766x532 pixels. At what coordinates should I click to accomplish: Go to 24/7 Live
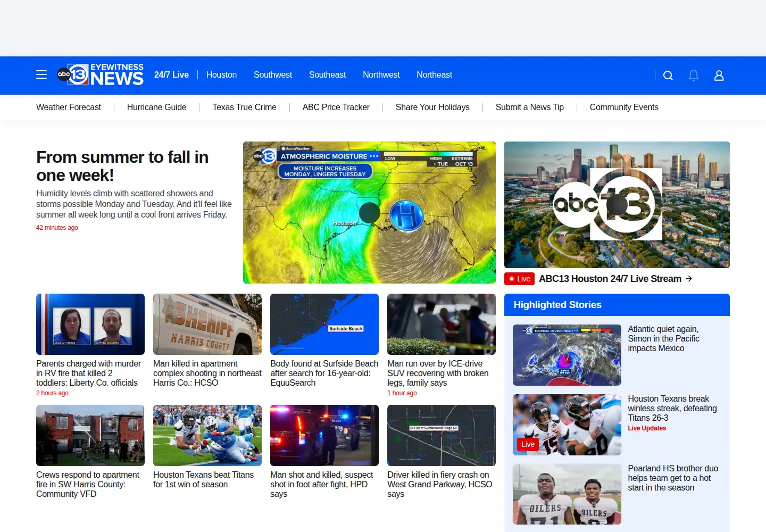point(171,75)
